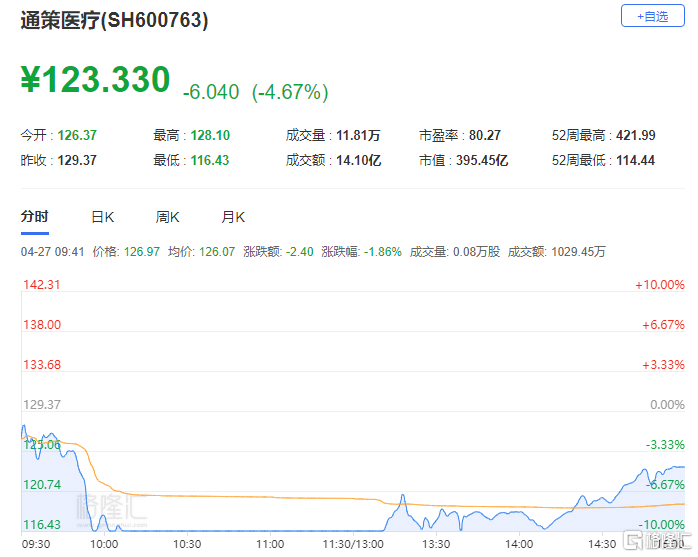The width and height of the screenshot is (698, 557).
Task: Click the +6.67% right axis label
Action: tap(663, 325)
